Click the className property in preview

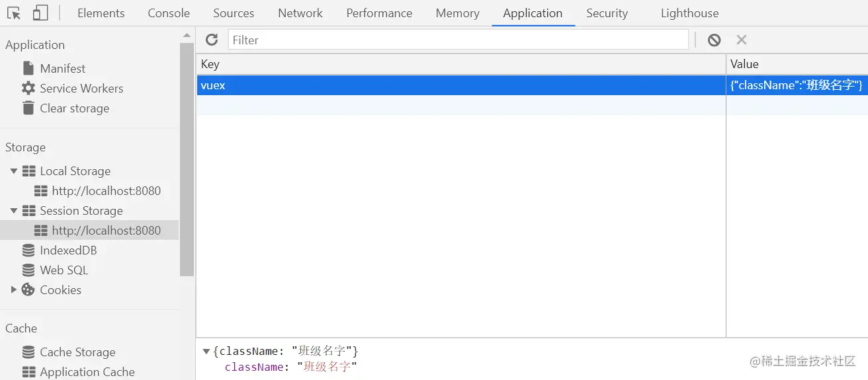point(253,367)
